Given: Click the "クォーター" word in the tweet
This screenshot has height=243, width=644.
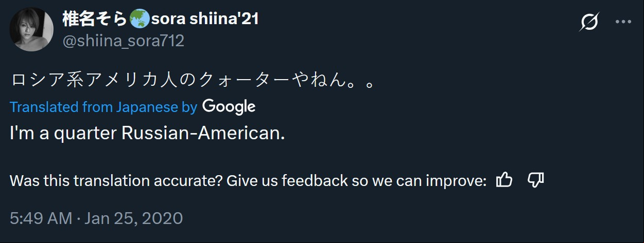Looking at the screenshot, I should pyautogui.click(x=243, y=81).
